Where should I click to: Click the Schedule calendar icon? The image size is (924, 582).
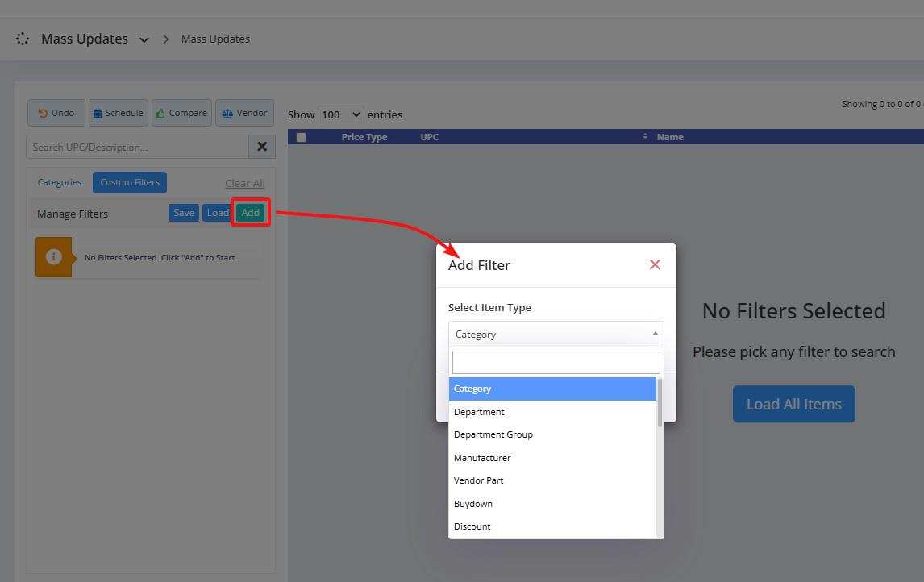98,113
